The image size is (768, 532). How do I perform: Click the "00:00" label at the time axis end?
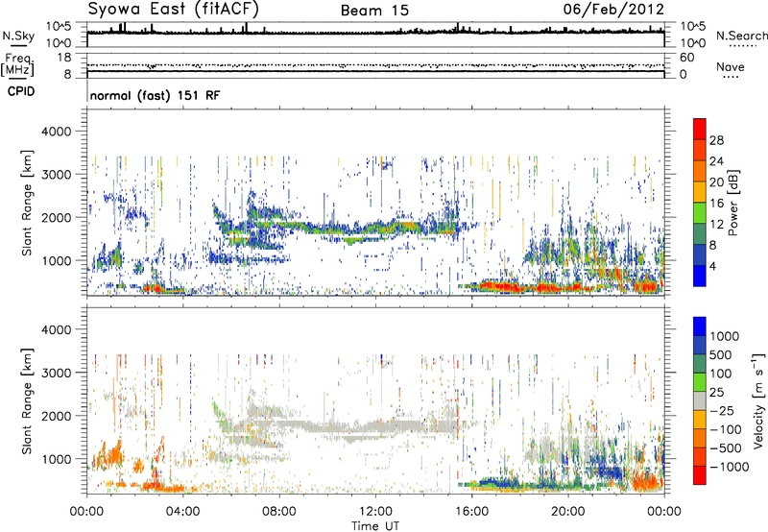[x=664, y=512]
